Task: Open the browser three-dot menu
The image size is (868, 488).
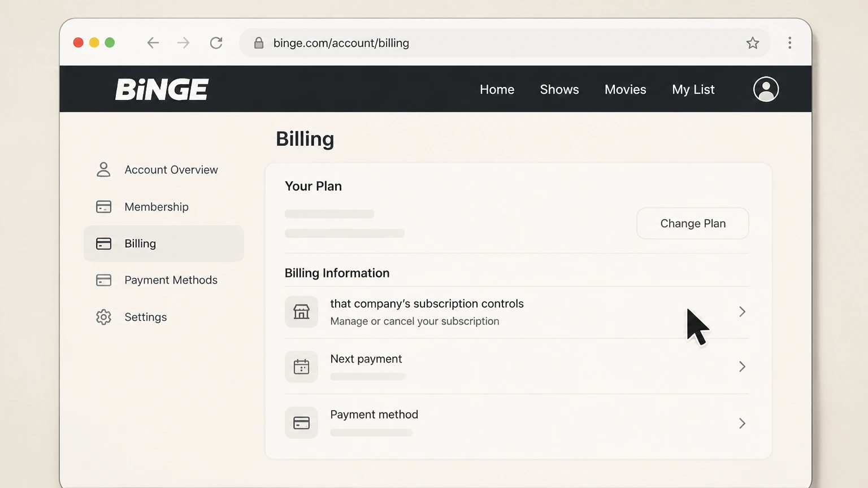Action: click(x=789, y=43)
